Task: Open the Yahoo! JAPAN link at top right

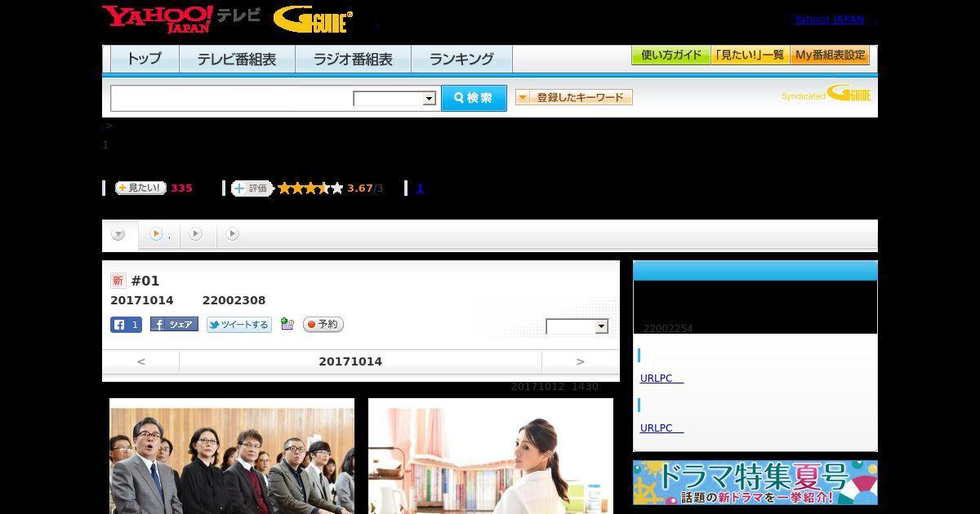Action: coord(829,20)
